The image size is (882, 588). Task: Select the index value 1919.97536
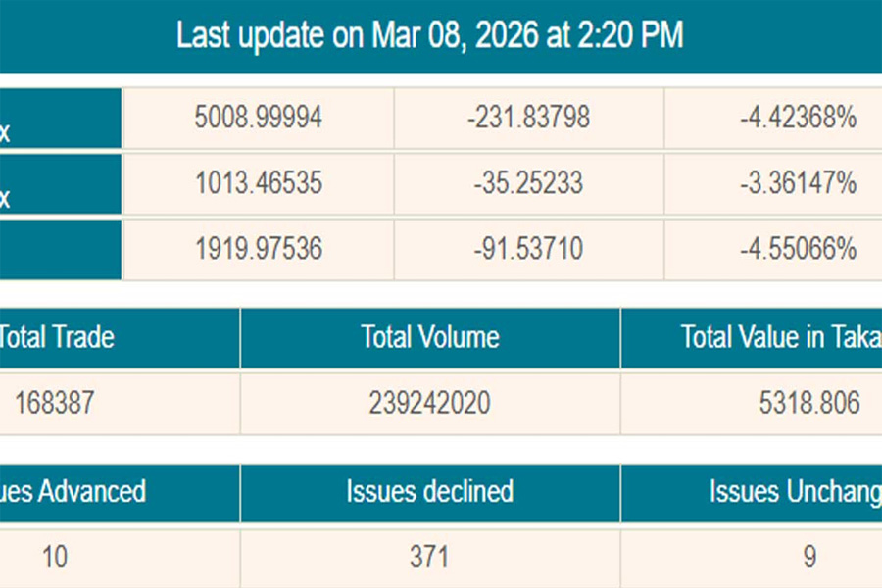point(259,249)
